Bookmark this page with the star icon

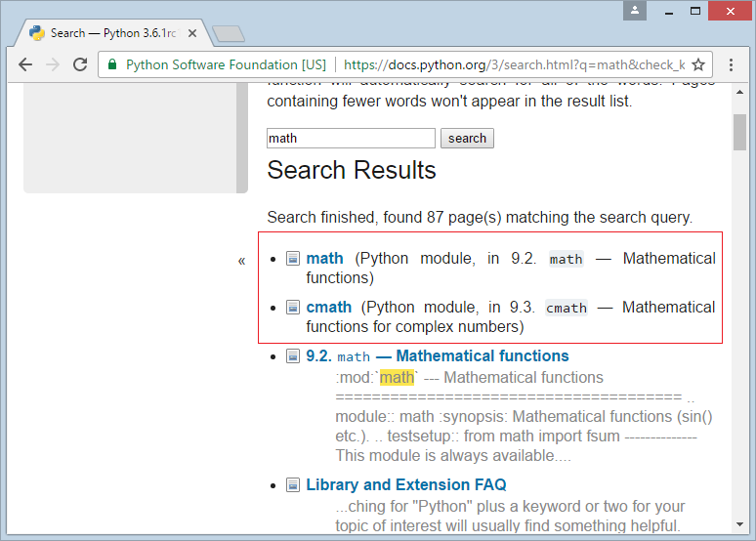click(x=698, y=64)
